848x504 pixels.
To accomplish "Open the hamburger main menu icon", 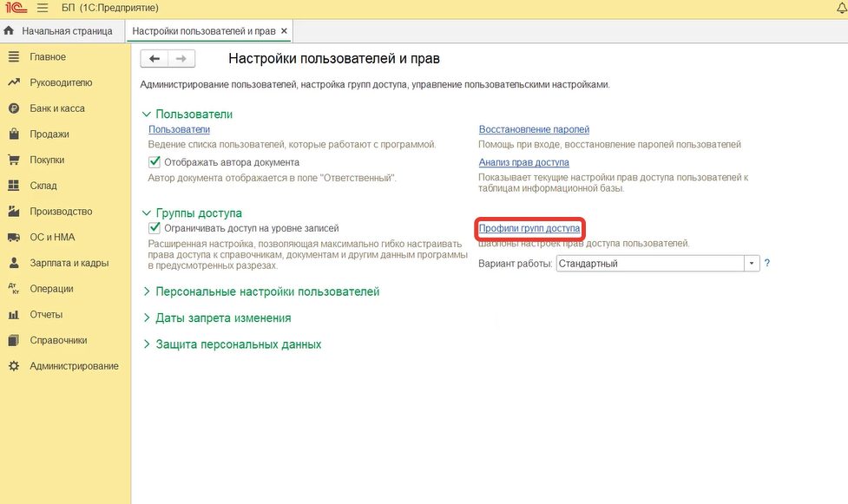I will coord(43,8).
